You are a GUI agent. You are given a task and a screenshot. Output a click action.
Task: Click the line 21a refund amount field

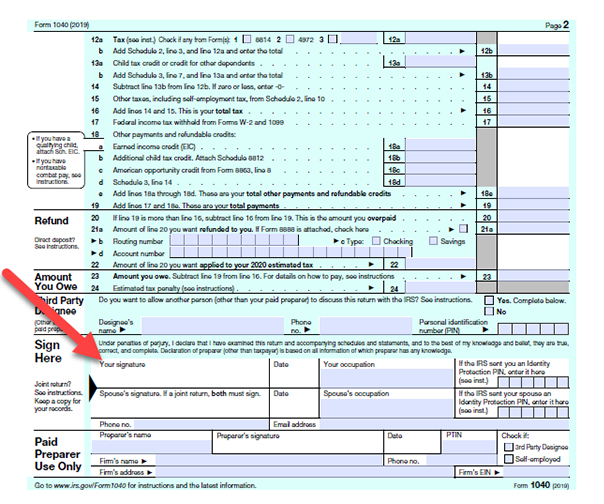[534, 228]
